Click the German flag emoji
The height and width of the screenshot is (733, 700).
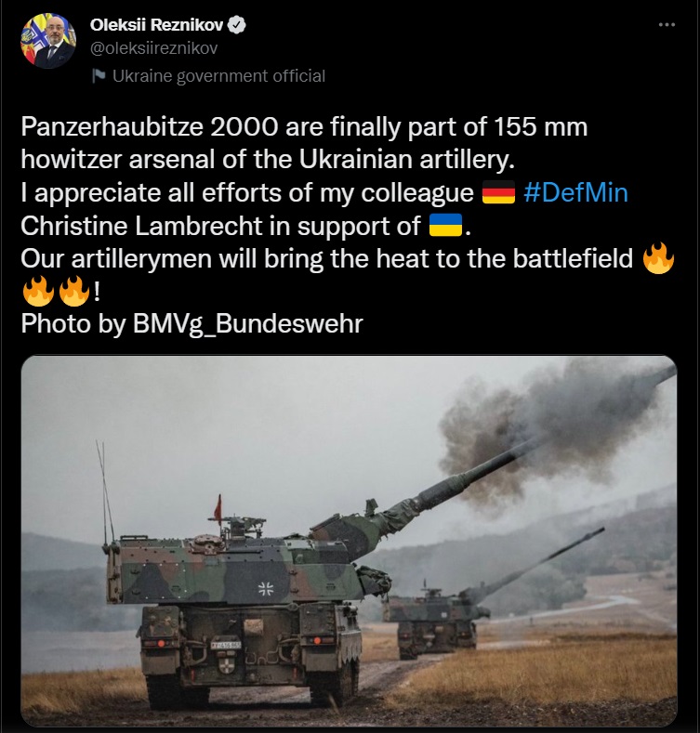tap(499, 192)
